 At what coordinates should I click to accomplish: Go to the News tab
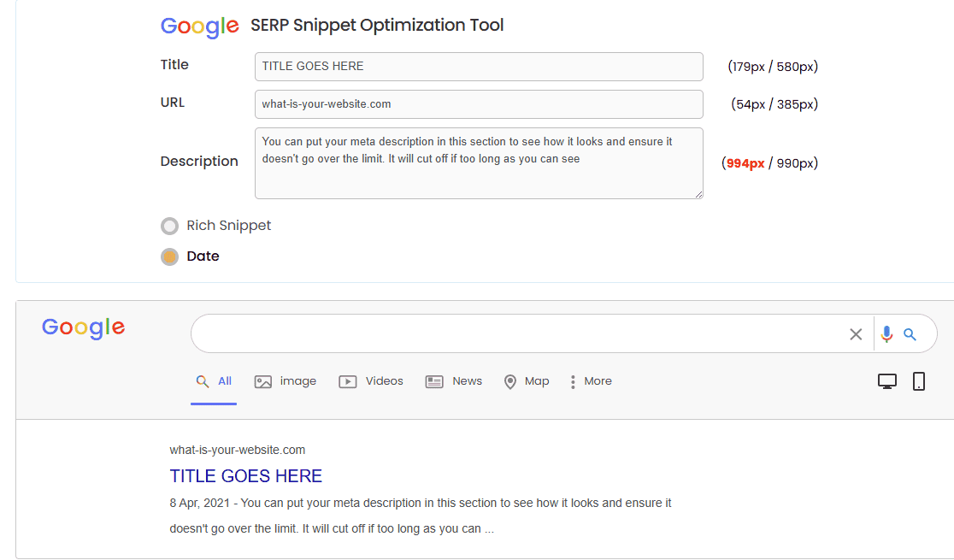click(x=454, y=381)
